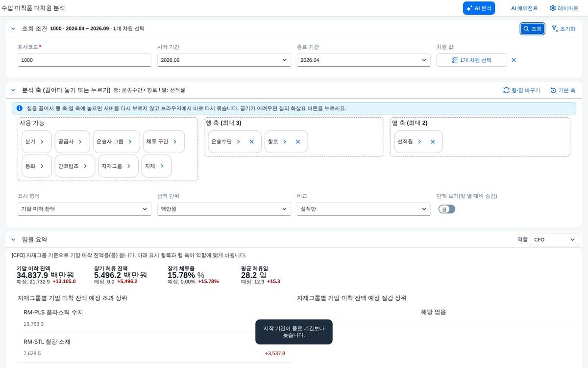Open the 역할 CFO dropdown
Image resolution: width=588 pixels, height=368 pixels.
554,239
